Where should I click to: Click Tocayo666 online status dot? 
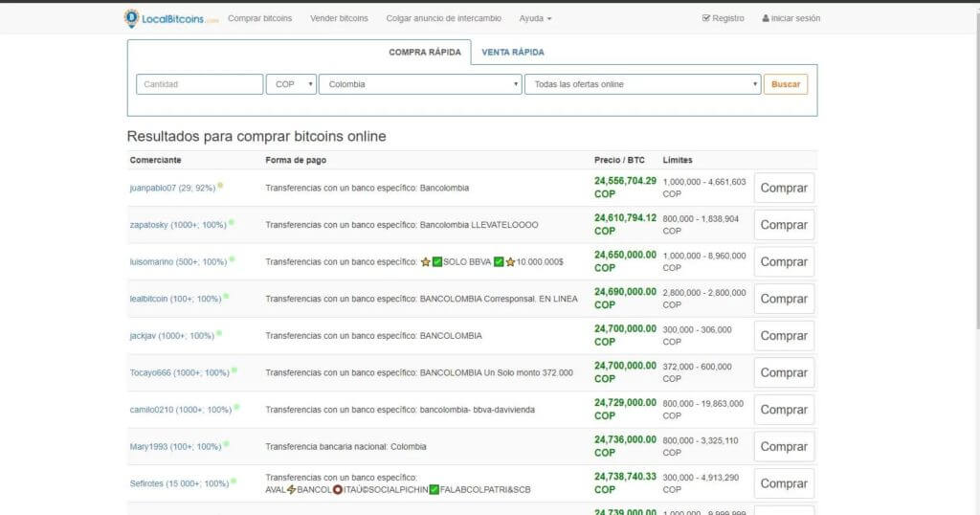point(234,370)
